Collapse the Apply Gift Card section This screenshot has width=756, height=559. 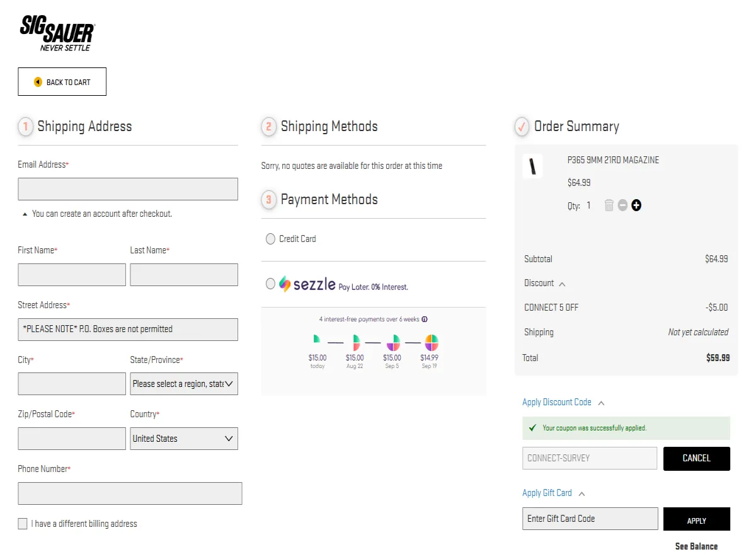[581, 493]
